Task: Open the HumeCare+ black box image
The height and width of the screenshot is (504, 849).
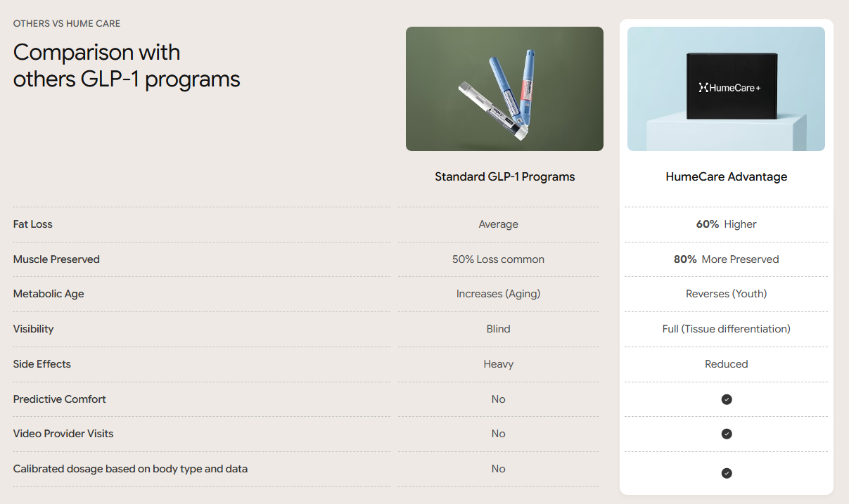Action: pyautogui.click(x=726, y=89)
